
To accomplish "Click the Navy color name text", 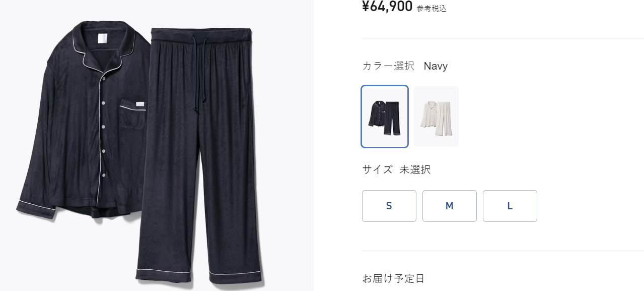I will pos(436,66).
